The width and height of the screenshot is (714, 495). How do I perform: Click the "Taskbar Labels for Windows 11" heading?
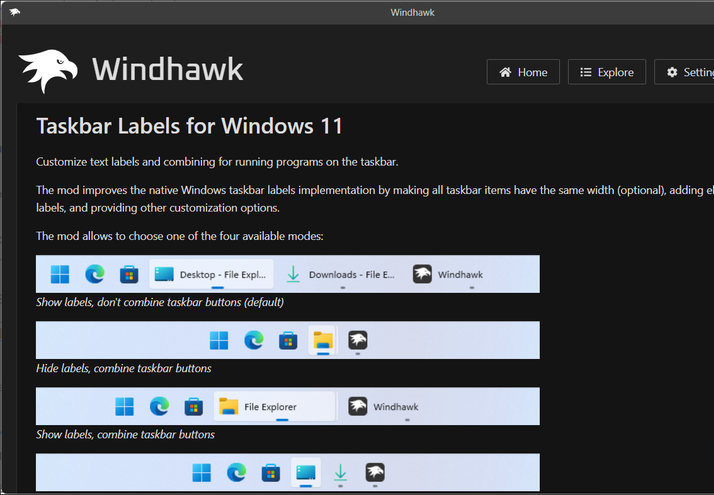pyautogui.click(x=189, y=126)
